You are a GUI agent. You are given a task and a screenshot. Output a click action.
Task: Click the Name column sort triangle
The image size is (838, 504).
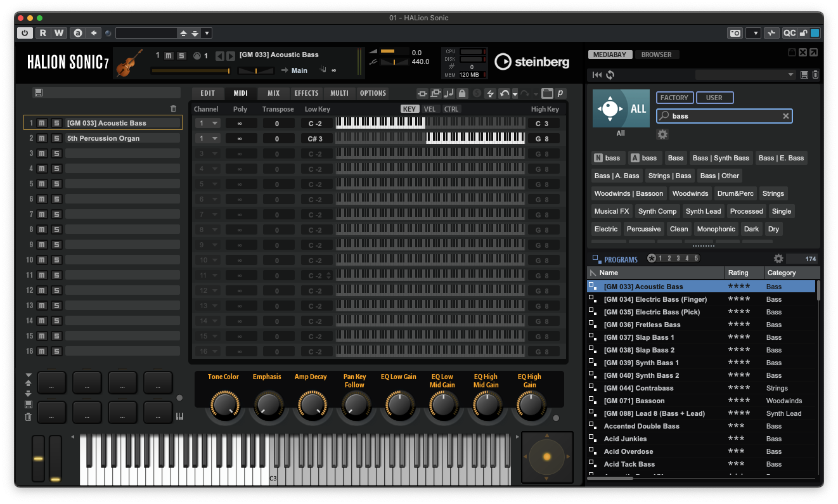593,273
